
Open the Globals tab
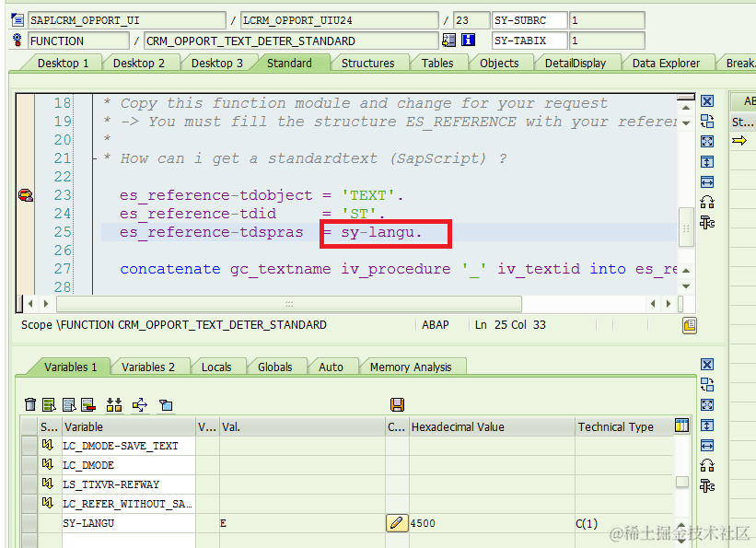pos(274,367)
